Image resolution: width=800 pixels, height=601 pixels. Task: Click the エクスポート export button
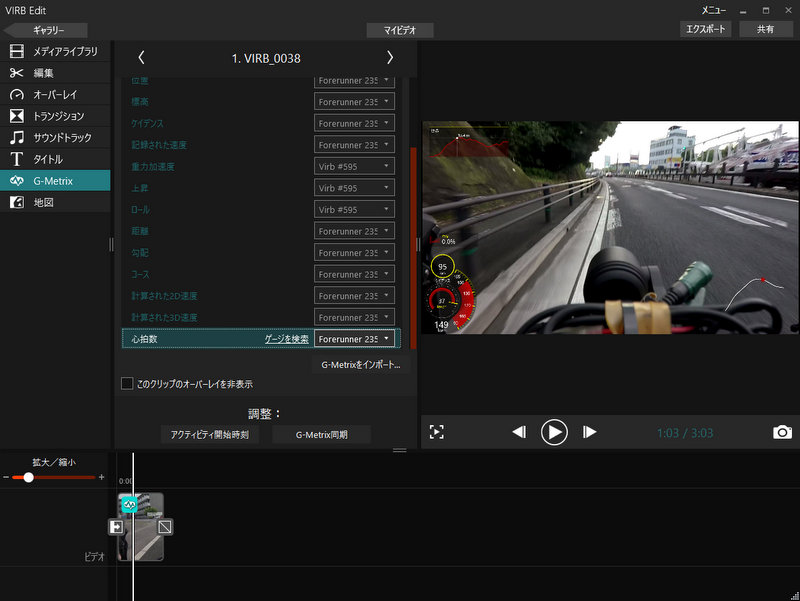click(x=706, y=29)
